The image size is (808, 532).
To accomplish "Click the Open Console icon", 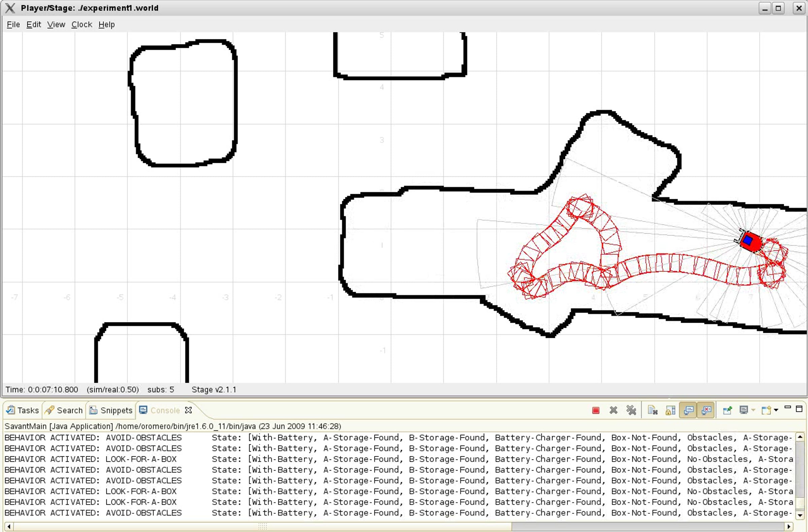I will point(766,411).
